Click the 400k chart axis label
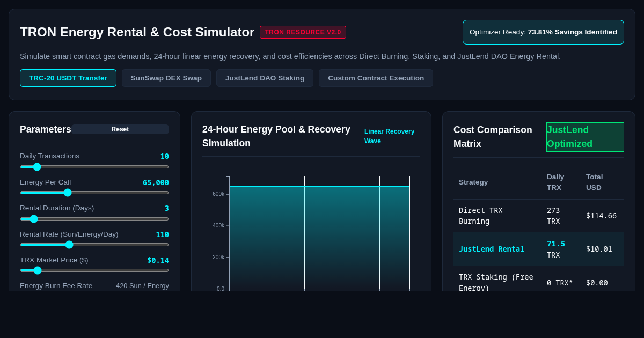Image resolution: width=644 pixels, height=338 pixels. [x=218, y=226]
